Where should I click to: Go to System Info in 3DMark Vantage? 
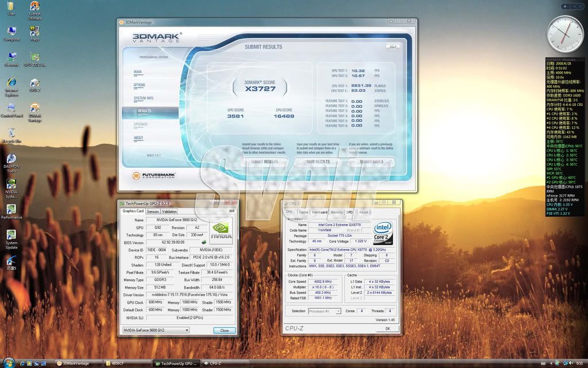(x=144, y=98)
